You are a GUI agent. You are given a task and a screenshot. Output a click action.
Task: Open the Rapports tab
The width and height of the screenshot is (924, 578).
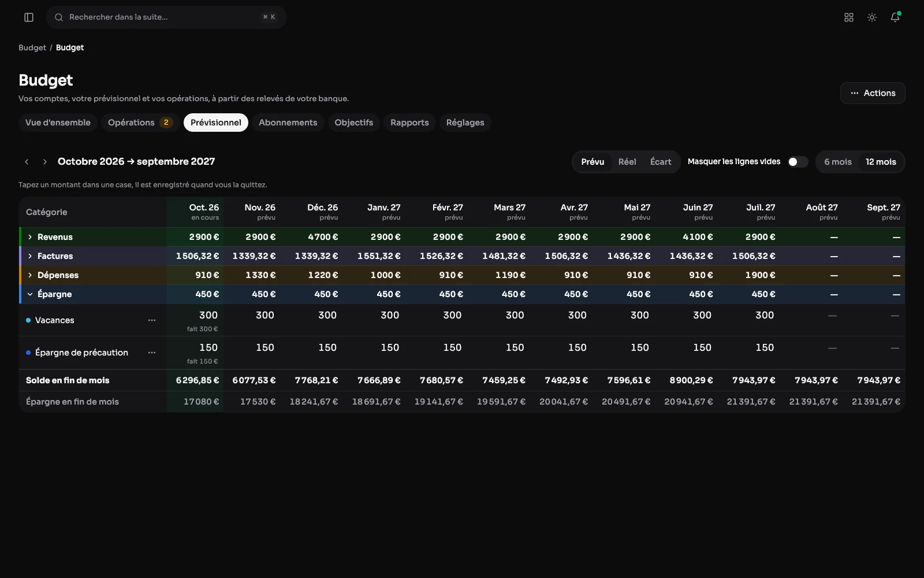tap(409, 123)
